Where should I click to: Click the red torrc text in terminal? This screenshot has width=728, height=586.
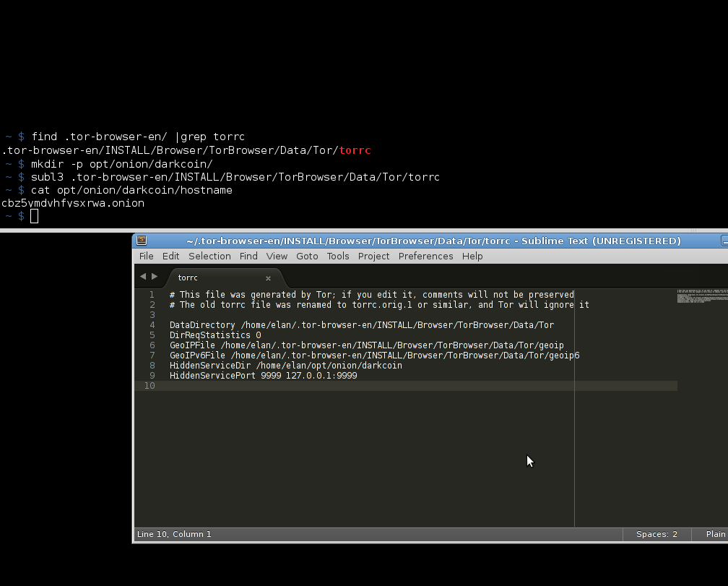point(355,150)
